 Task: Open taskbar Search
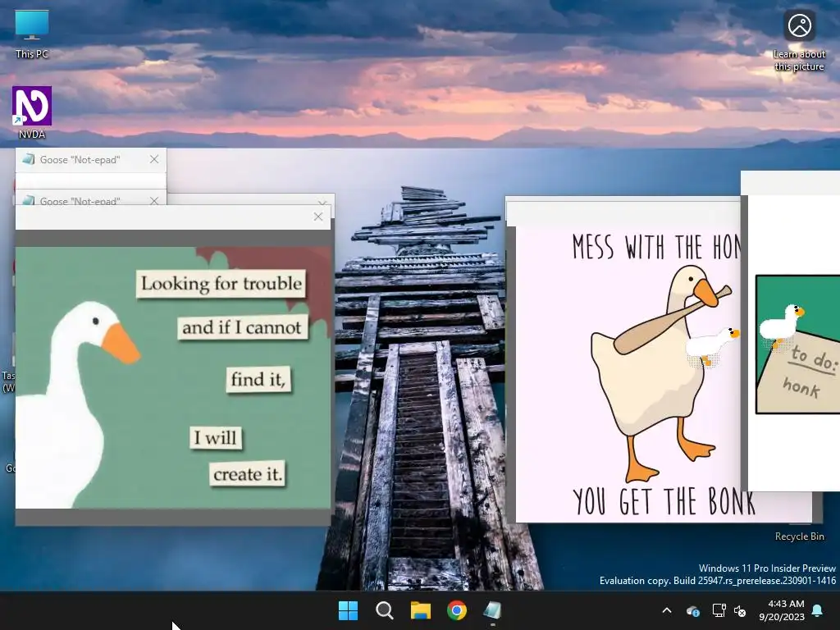(x=384, y=610)
